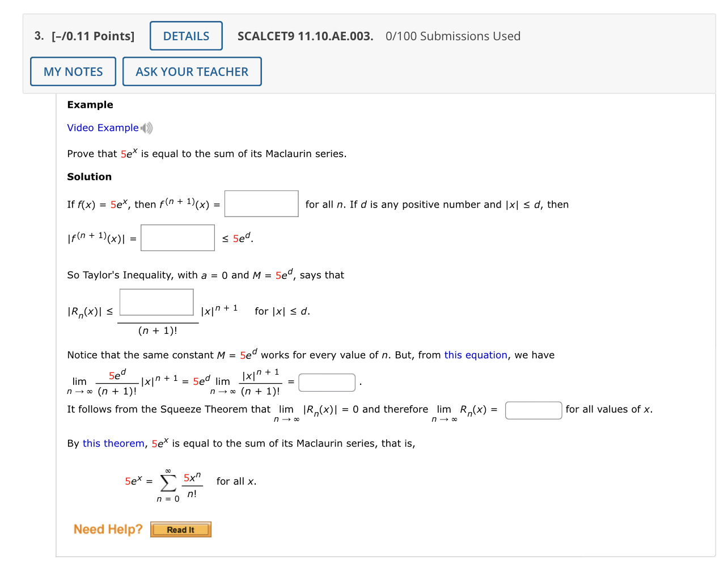This screenshot has width=728, height=564.
Task: Click the limit result answer box
Action: 327,382
